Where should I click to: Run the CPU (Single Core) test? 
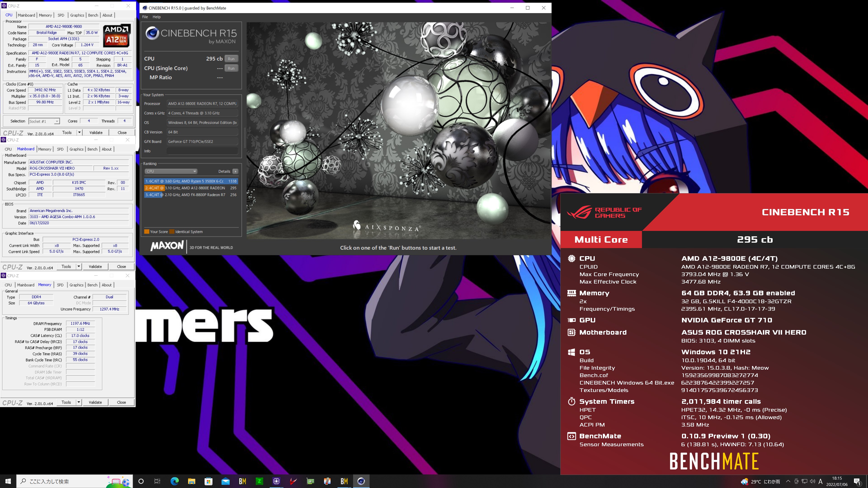click(231, 68)
